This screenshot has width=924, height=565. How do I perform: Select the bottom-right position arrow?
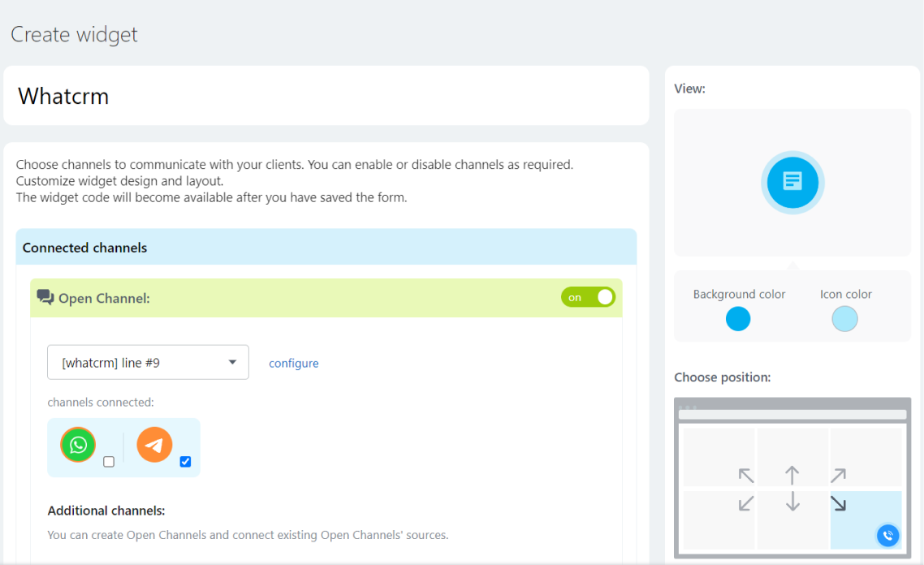coord(839,503)
